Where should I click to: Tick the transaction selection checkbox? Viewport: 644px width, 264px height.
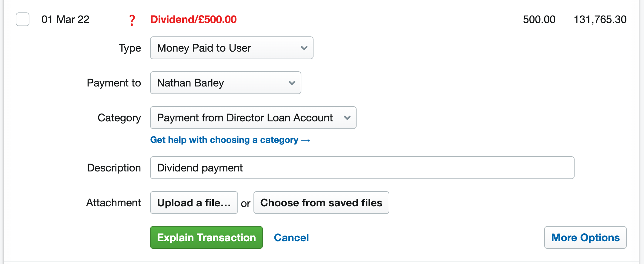[22, 19]
